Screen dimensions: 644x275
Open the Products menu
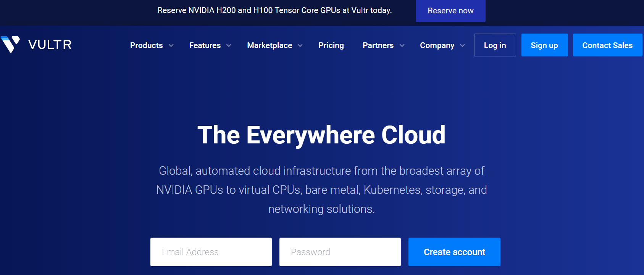coord(147,45)
